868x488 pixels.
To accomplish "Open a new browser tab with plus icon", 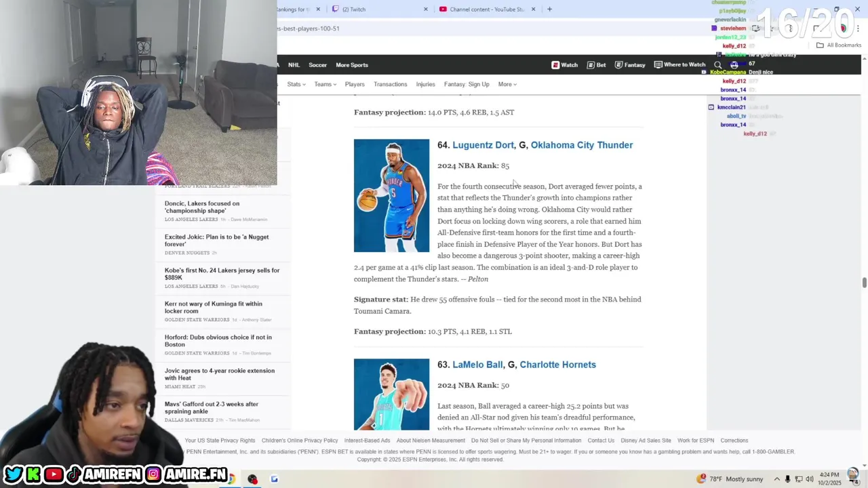I will coord(549,9).
